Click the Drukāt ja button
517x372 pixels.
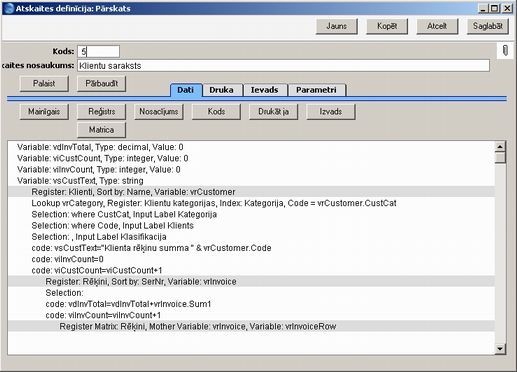pos(273,111)
